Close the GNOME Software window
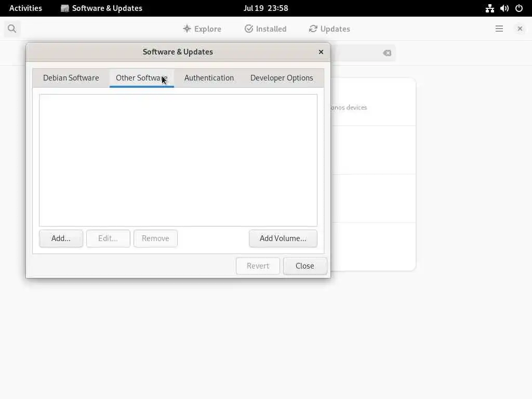This screenshot has height=399, width=532. coord(520,29)
